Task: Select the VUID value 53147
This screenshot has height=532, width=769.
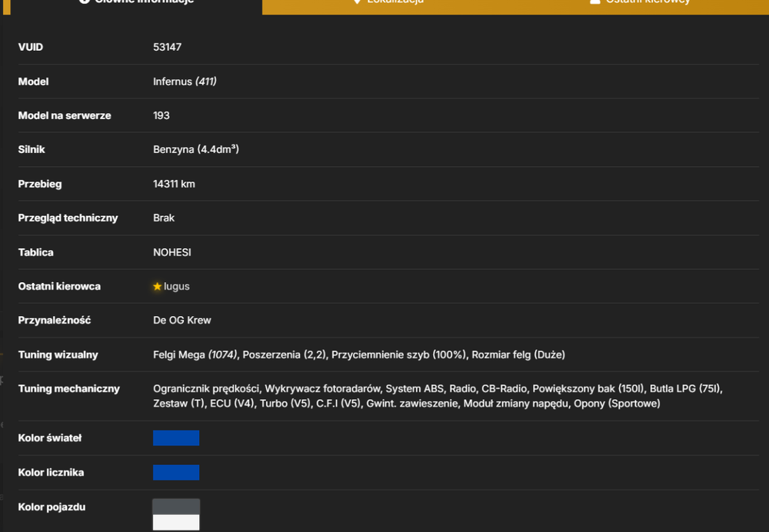Action: point(167,47)
